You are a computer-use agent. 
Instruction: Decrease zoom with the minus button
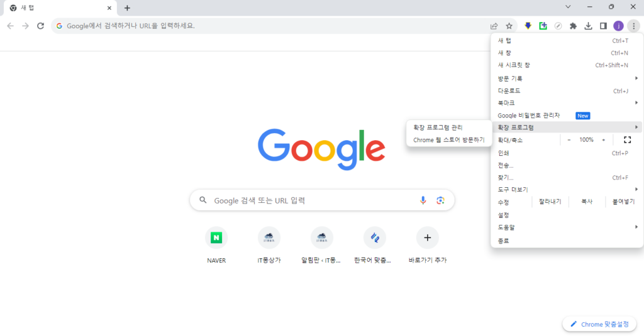point(569,140)
